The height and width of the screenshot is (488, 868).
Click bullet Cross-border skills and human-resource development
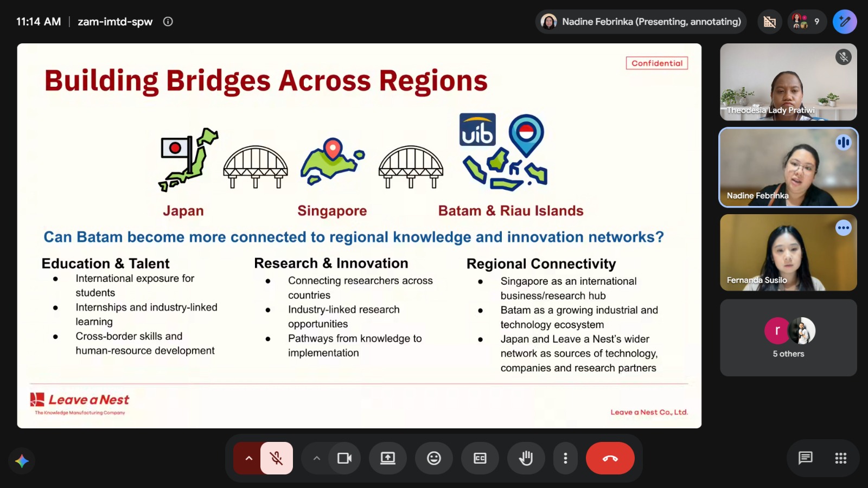(145, 343)
